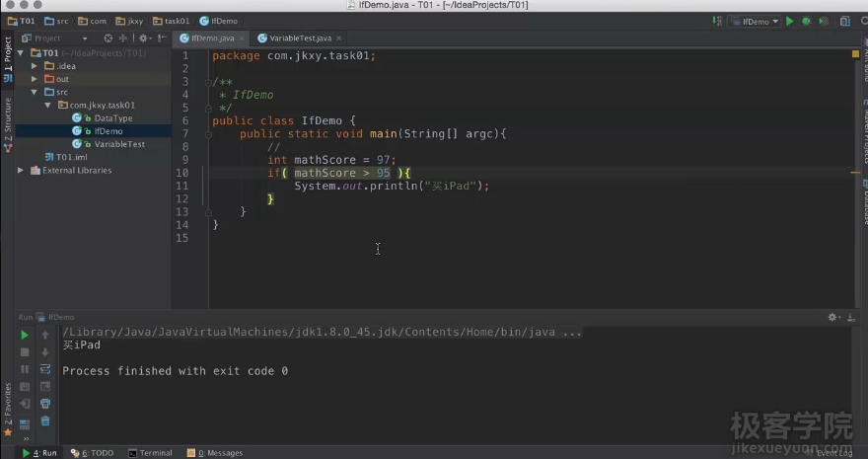Open Project panel settings gear
868x459 pixels.
144,38
